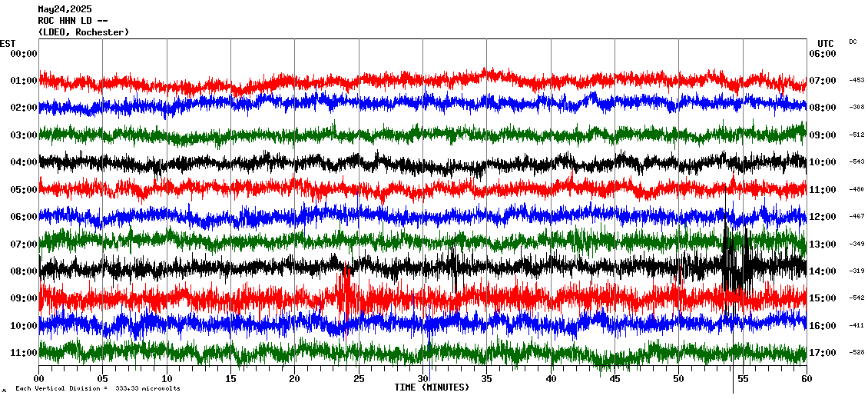The width and height of the screenshot is (868, 399).
Task: Click the 14:00 UTC row label
Action: pos(822,271)
